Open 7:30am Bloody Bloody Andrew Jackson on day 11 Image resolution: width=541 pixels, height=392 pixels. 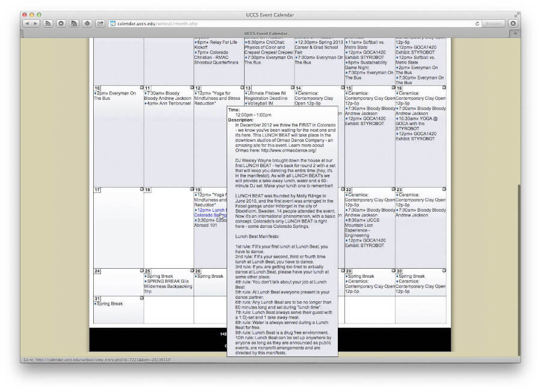pos(168,96)
